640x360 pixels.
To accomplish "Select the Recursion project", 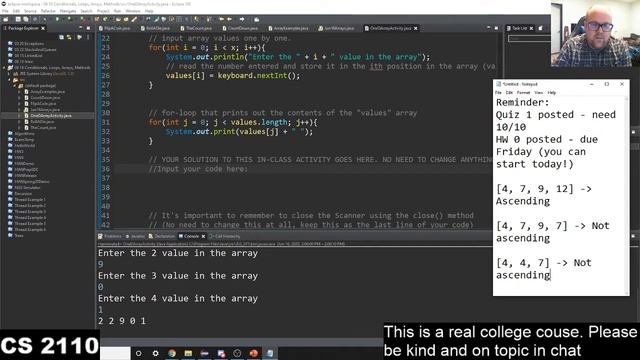I will tap(23, 193).
